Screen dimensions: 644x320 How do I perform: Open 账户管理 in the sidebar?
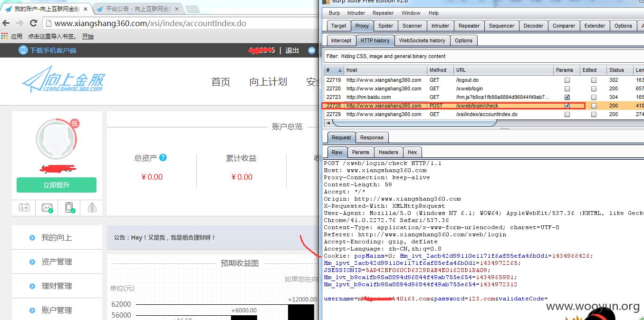[57, 310]
